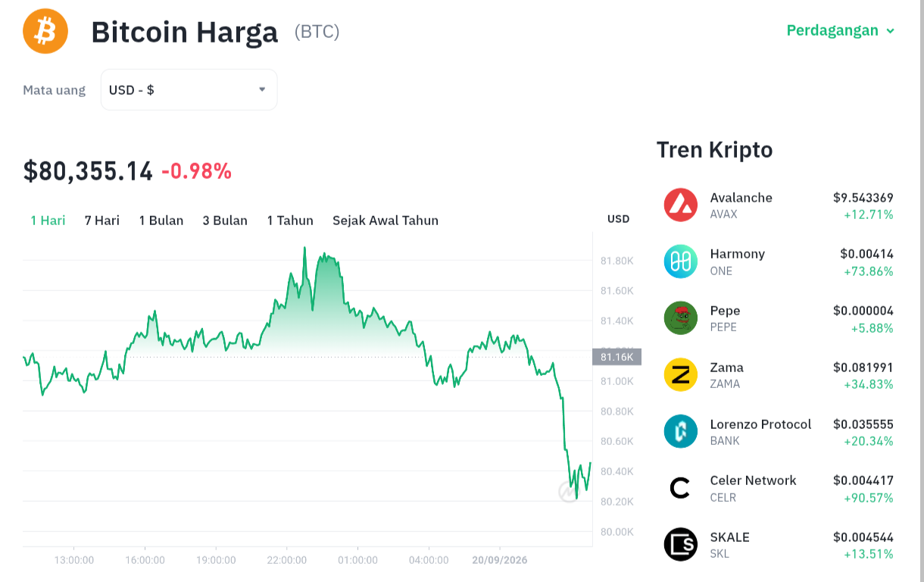Viewport: 924px width, 582px height.
Task: Open the Avalanche AVAX coin icon
Action: coord(680,205)
